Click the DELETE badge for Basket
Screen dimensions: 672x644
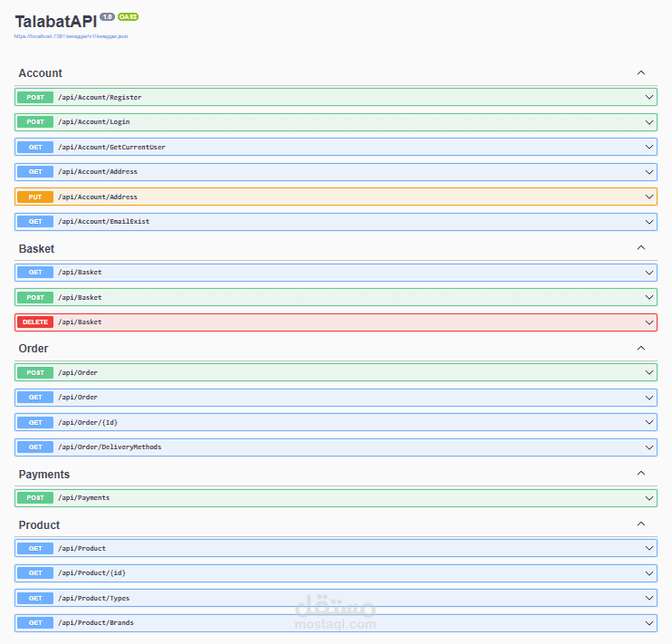[x=35, y=322]
